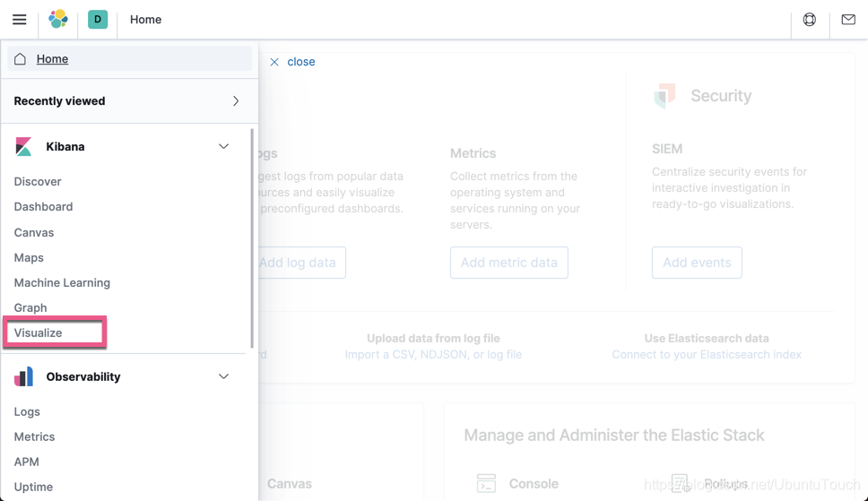
Task: Click the Observability section title
Action: tap(83, 376)
